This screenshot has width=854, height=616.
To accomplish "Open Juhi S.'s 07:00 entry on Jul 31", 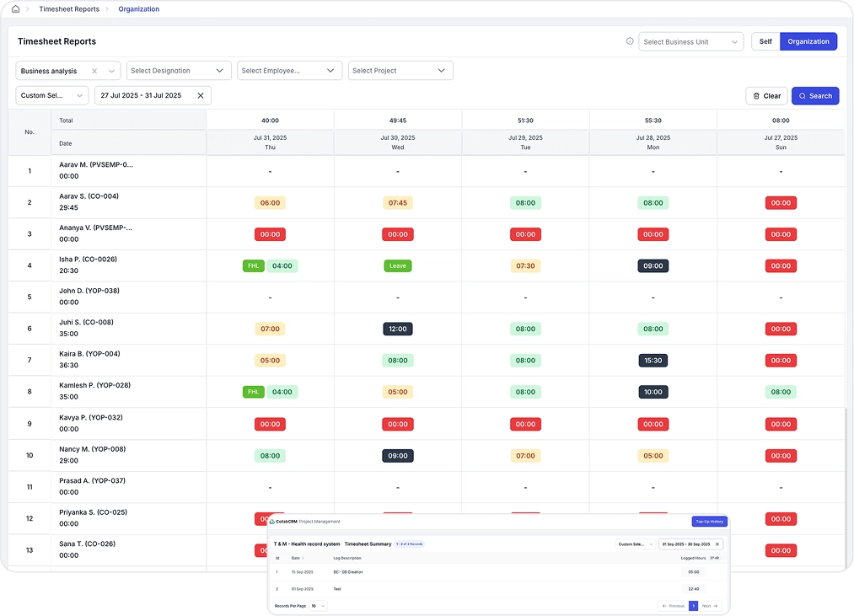I will 270,329.
